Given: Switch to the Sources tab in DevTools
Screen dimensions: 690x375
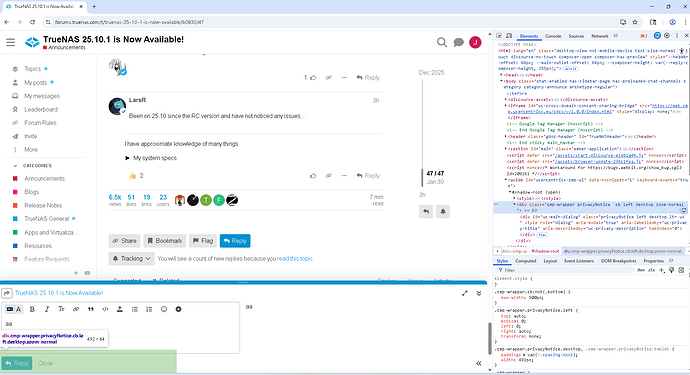Looking at the screenshot, I should point(576,36).
